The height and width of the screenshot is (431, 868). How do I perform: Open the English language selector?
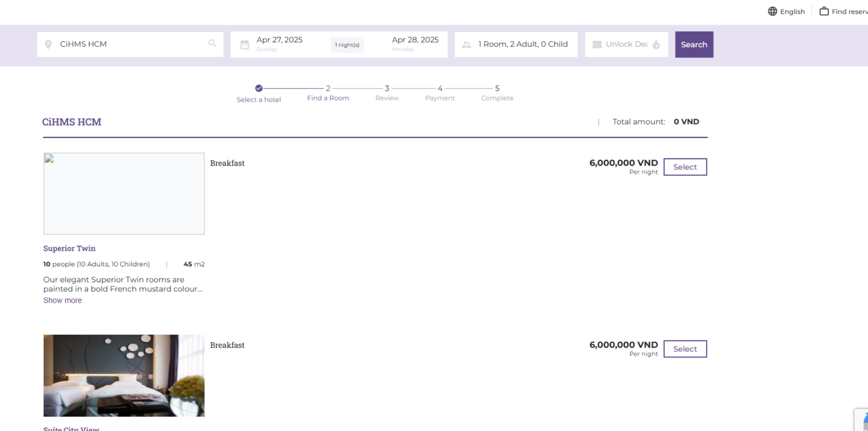[792, 11]
